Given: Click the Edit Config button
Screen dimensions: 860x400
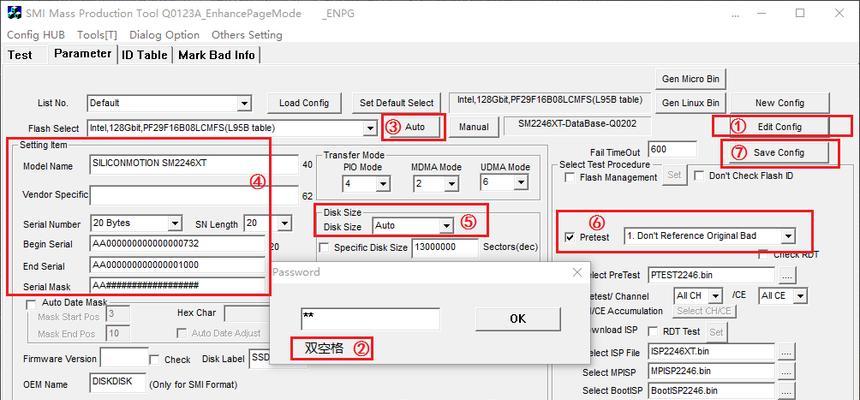Looking at the screenshot, I should tap(779, 127).
